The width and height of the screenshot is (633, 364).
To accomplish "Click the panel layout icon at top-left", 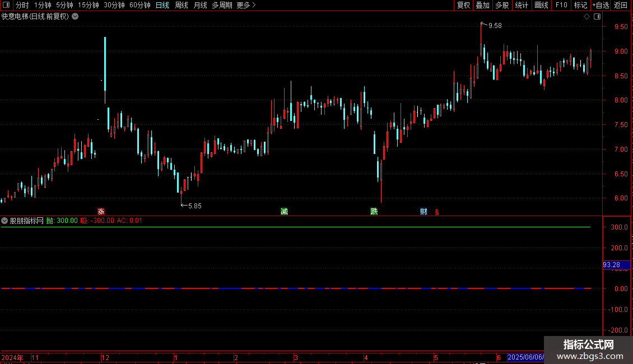I will (x=6, y=5).
